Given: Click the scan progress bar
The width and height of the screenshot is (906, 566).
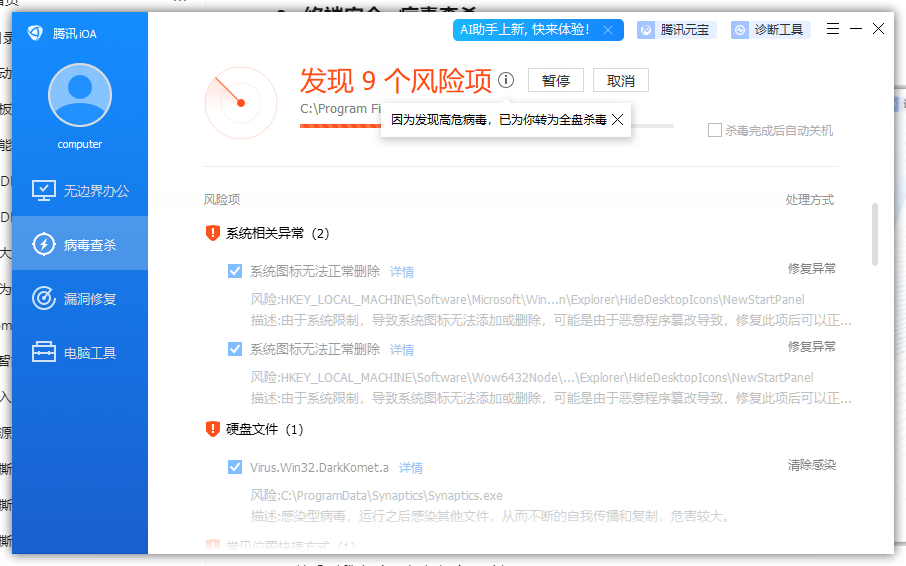Looking at the screenshot, I should [487, 126].
